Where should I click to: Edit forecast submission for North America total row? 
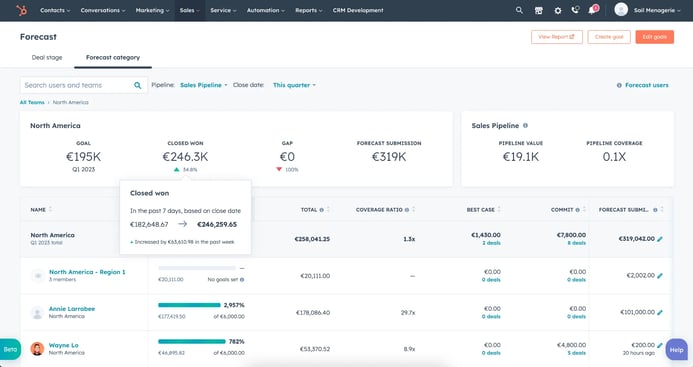pyautogui.click(x=660, y=239)
